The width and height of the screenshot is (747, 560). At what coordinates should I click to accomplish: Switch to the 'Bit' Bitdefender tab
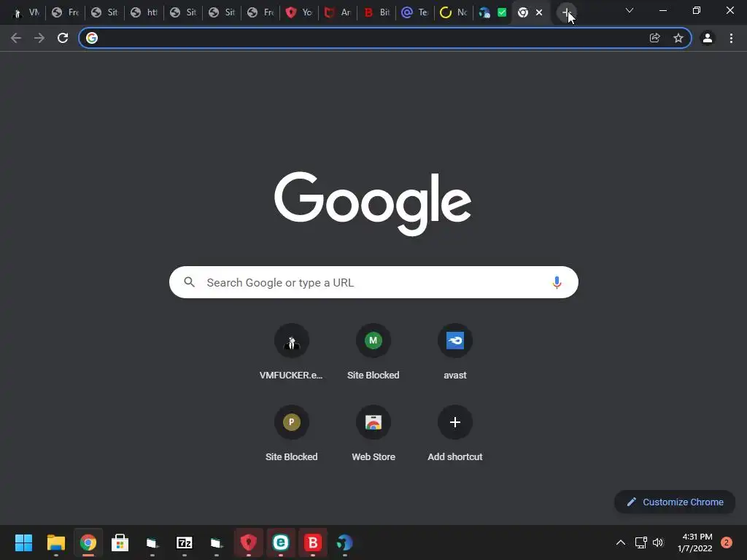tap(377, 13)
